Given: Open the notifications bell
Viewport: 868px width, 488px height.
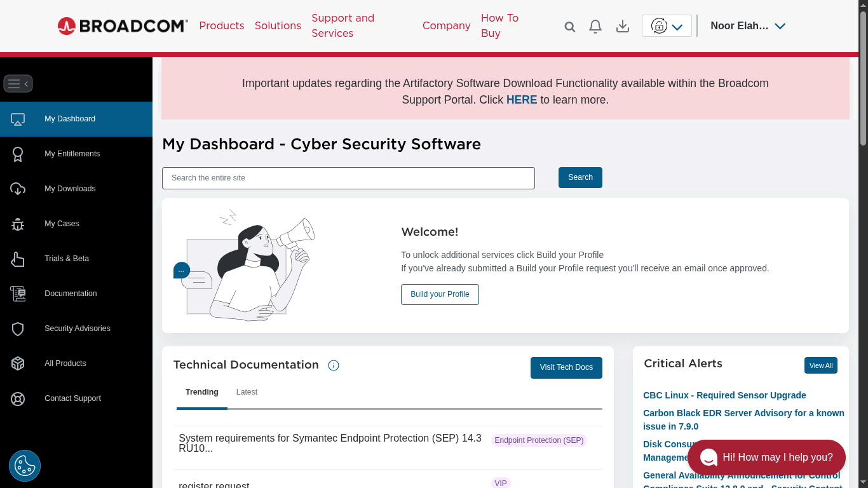Looking at the screenshot, I should click(595, 26).
